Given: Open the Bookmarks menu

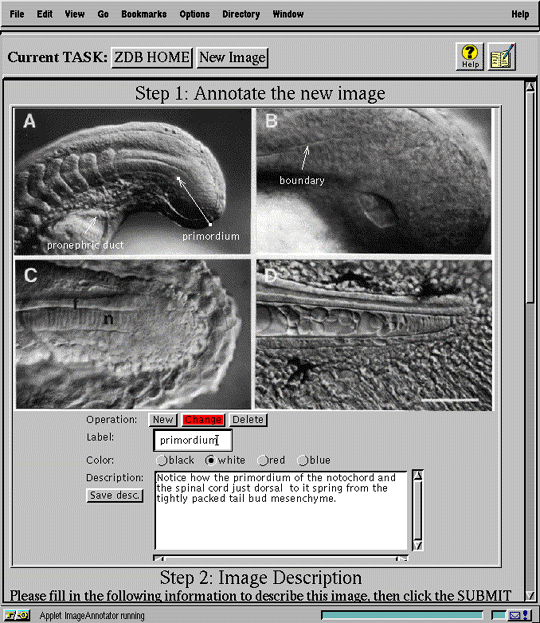Looking at the screenshot, I should point(144,14).
